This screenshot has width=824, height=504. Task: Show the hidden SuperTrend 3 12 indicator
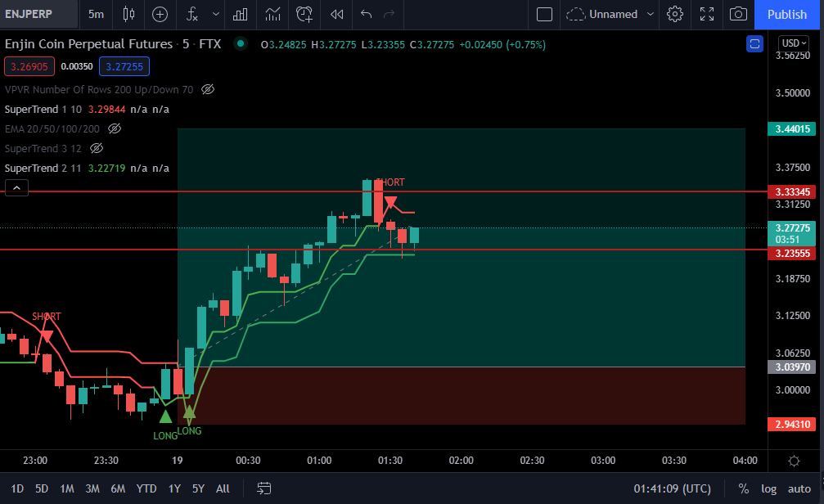97,149
